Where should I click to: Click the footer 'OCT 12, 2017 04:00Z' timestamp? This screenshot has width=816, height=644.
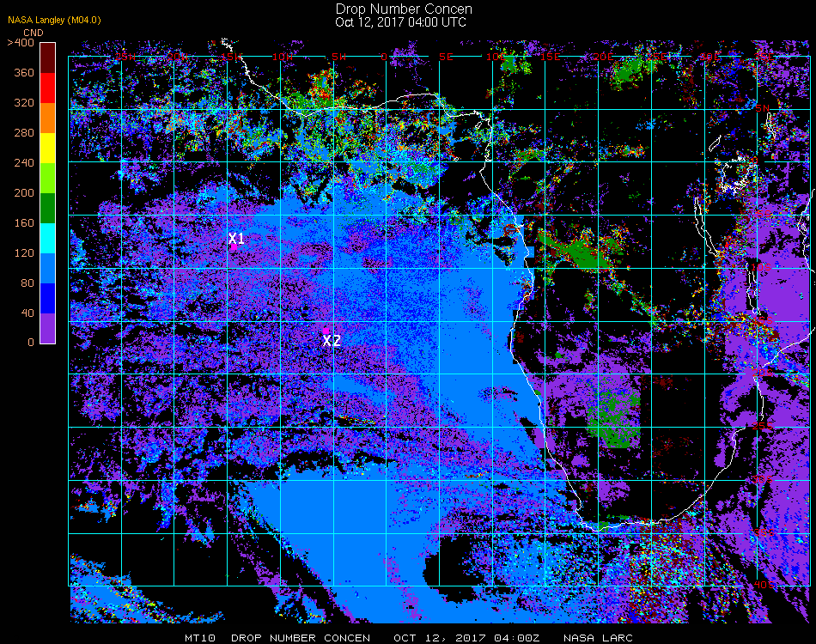(466, 638)
